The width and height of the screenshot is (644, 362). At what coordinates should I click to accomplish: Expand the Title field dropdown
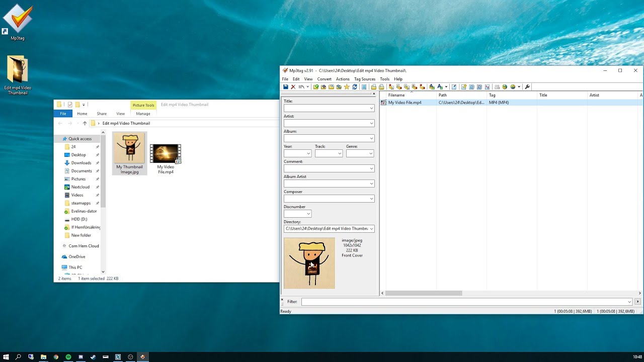point(371,108)
